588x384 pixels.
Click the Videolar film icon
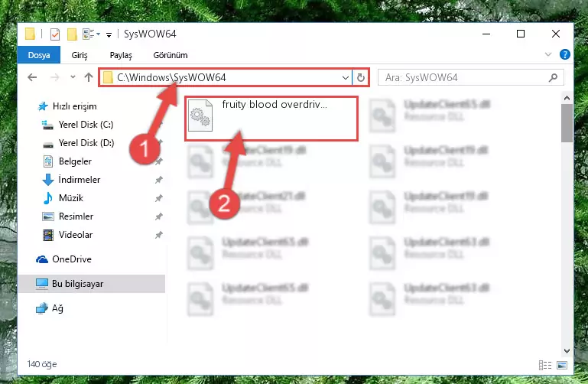[x=48, y=235]
